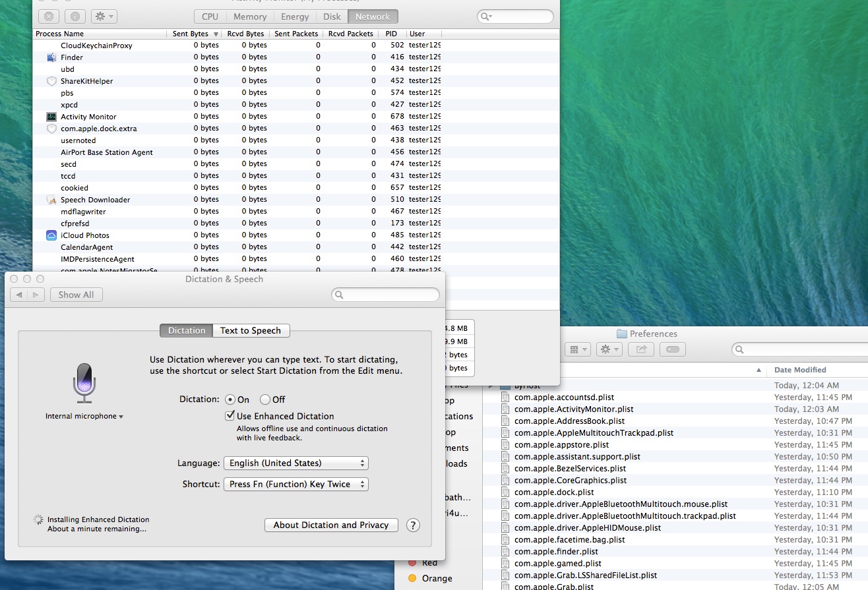Screen dimensions: 868x590
Task: Open the Shortcut dropdown for dictation
Action: click(295, 485)
